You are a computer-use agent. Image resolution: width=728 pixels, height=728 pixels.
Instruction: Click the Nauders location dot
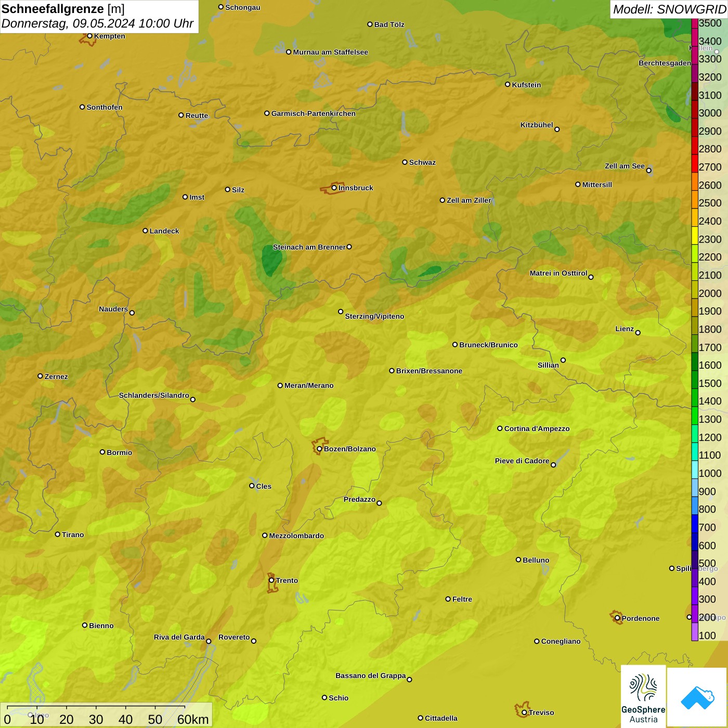tap(132, 313)
